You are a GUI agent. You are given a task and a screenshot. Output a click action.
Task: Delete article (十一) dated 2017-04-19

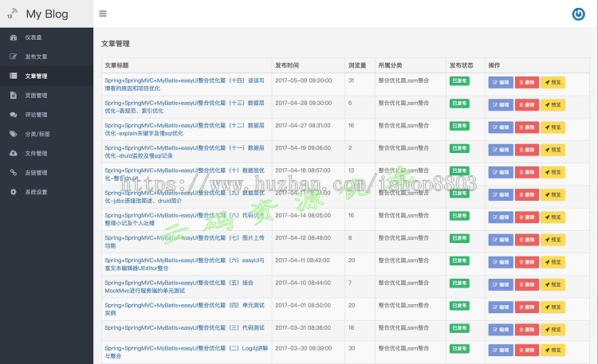click(x=527, y=150)
